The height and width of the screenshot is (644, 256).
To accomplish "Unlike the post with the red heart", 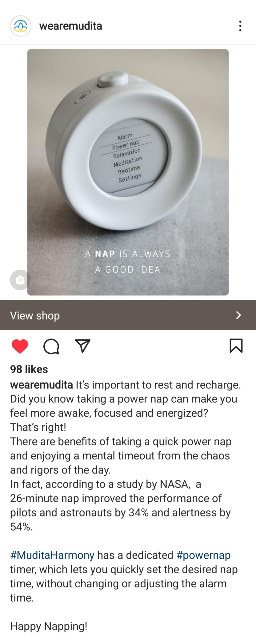I will (20, 346).
